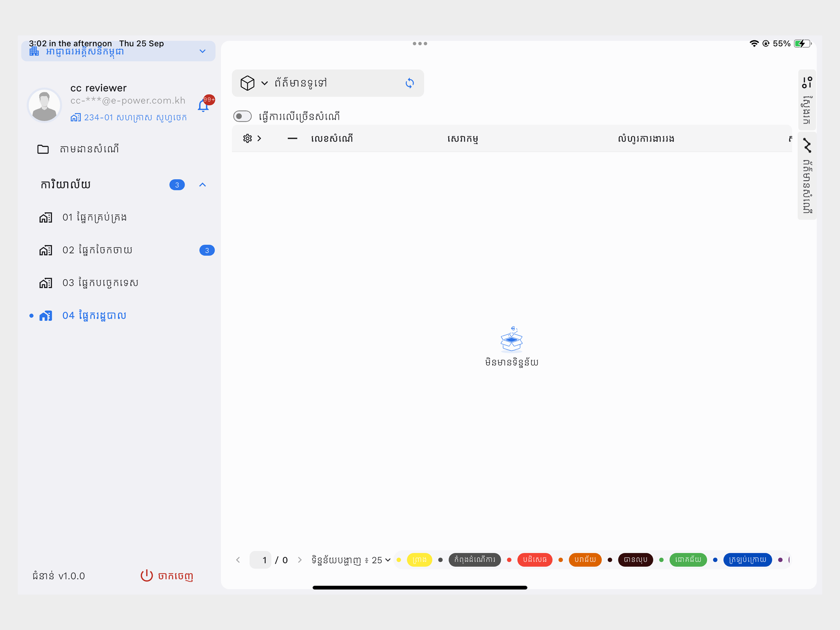
Task: Click the office icon beside 02 ផ្នែកចែកចាយ
Action: coord(46,250)
